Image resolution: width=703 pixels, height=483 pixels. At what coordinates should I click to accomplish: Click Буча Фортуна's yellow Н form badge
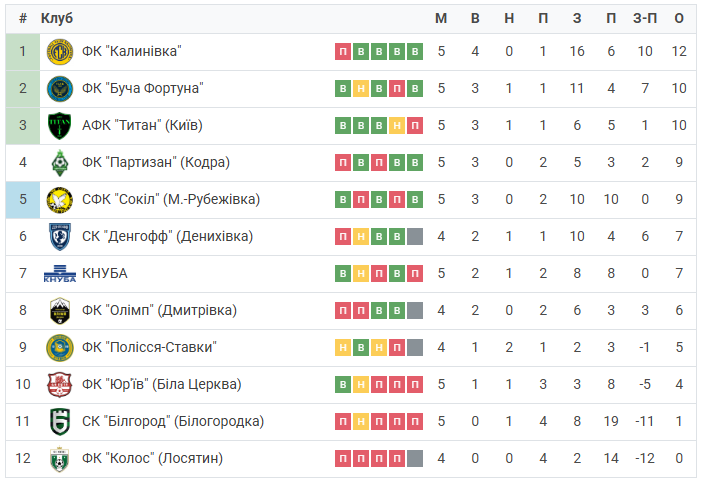click(x=361, y=89)
